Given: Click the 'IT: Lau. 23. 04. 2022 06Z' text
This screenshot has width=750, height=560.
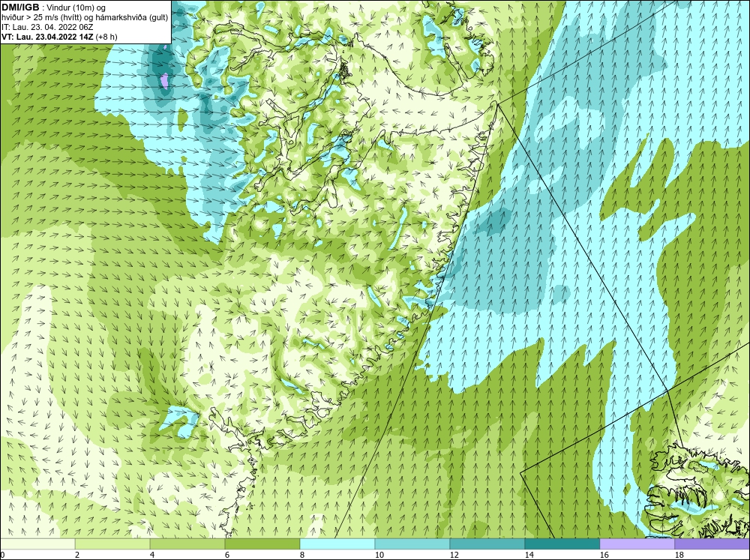Looking at the screenshot, I should coord(47,27).
